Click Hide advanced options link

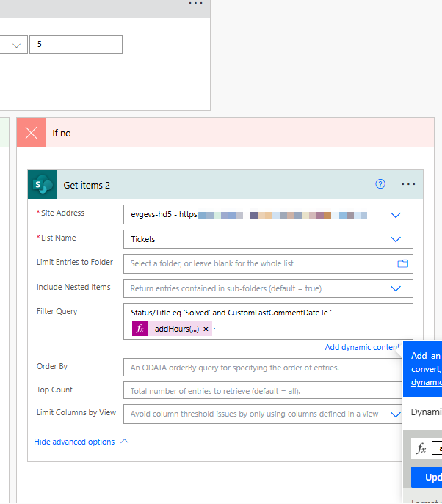click(x=74, y=442)
